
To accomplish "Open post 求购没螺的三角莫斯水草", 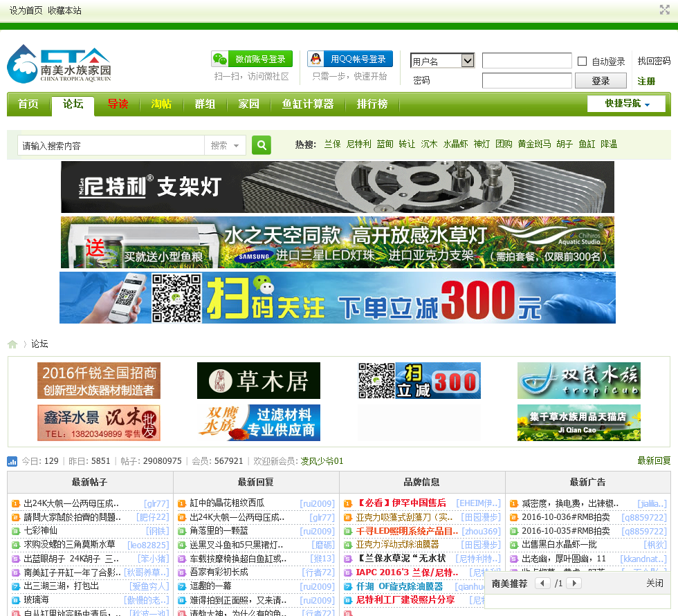I will (69, 545).
